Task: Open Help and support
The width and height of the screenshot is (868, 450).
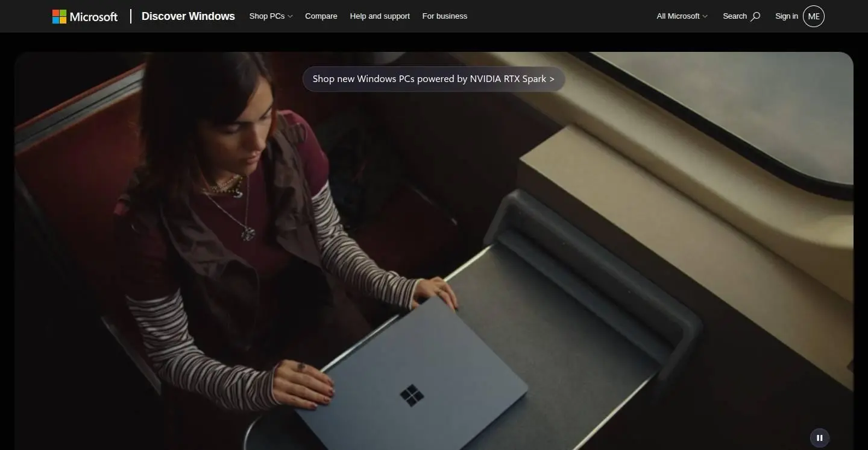Action: pyautogui.click(x=380, y=16)
